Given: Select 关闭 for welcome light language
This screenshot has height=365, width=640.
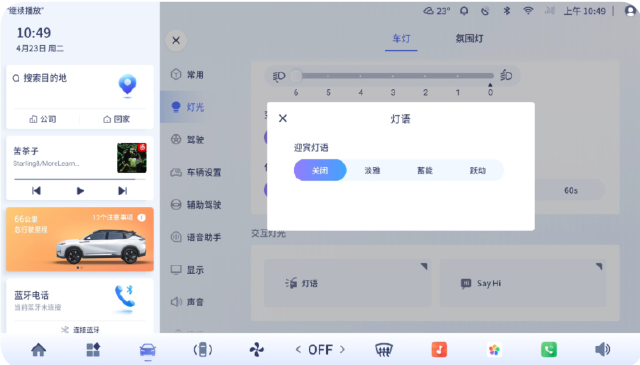Looking at the screenshot, I should (x=320, y=170).
